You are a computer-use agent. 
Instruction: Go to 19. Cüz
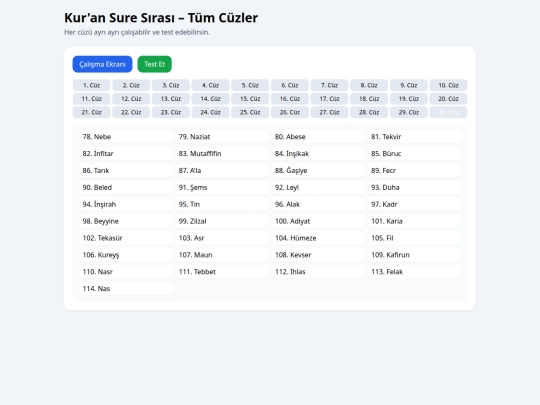(x=409, y=99)
